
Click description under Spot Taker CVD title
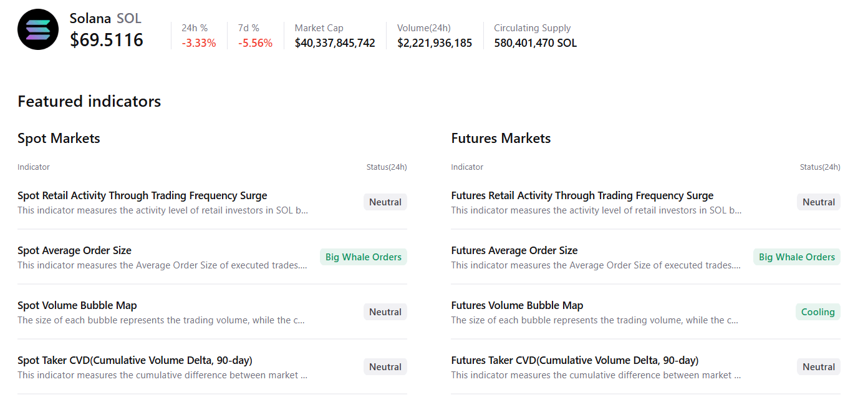[x=162, y=375]
